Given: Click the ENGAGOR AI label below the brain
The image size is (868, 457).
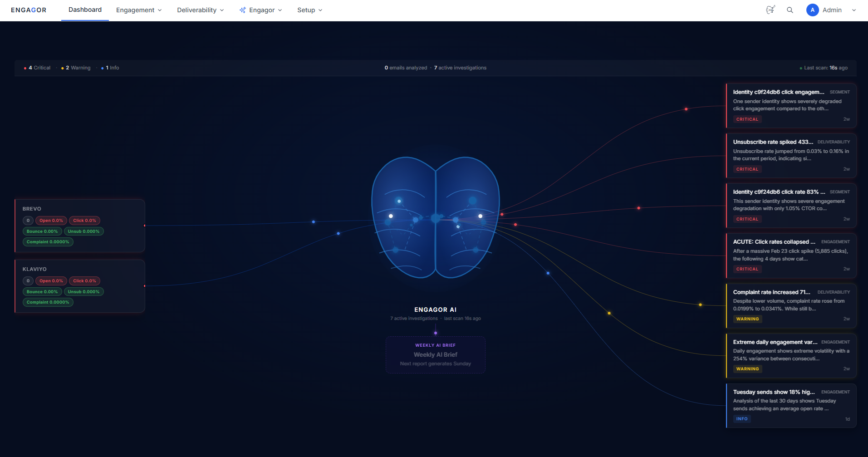Looking at the screenshot, I should click(x=436, y=310).
